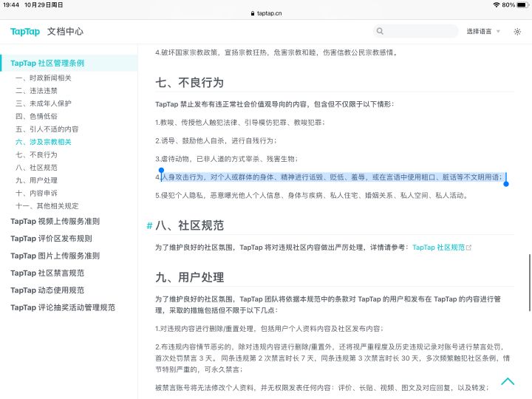Go to 一、时政新闻相关 section
This screenshot has width=532, height=399.
pos(44,78)
